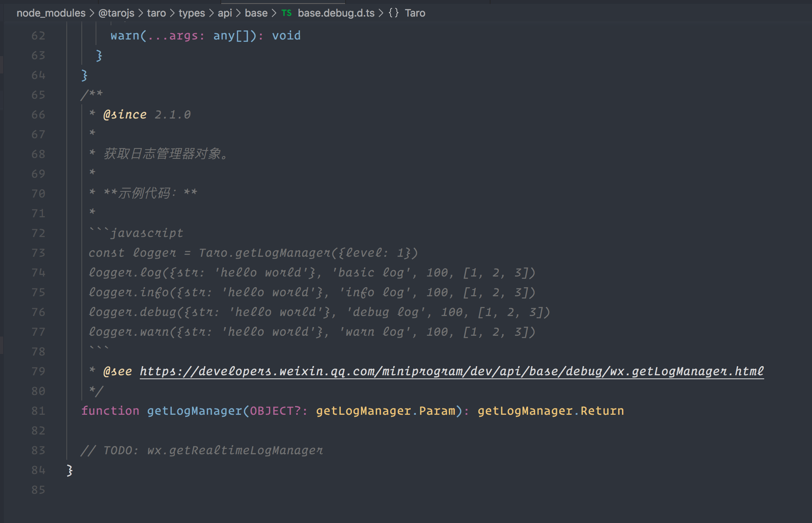
Task: Open the taro breadcrumb folder
Action: (156, 13)
